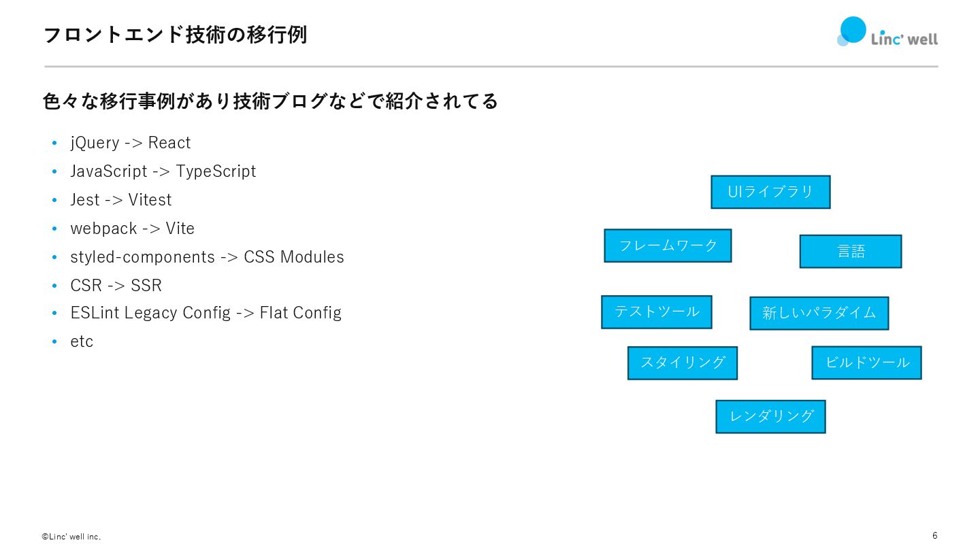Image resolution: width=980 pixels, height=551 pixels.
Task: Click the subtitle about 技術ブログ
Action: (x=270, y=101)
